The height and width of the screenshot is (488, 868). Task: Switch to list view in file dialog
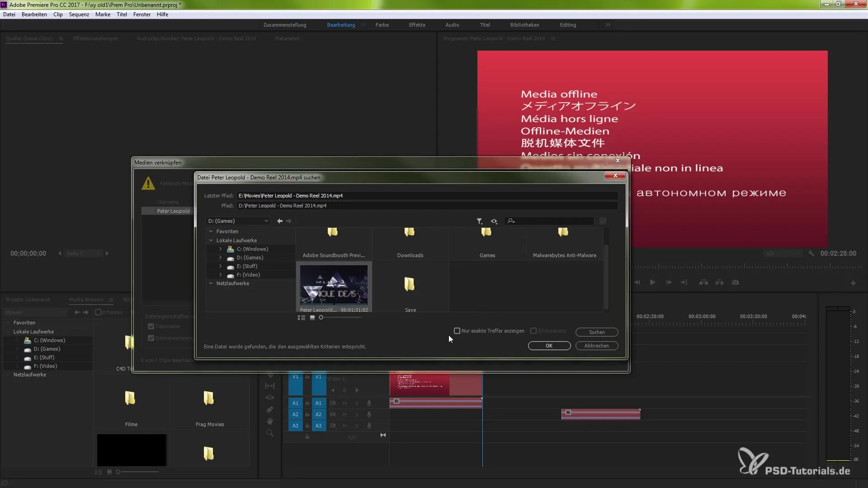tap(301, 318)
